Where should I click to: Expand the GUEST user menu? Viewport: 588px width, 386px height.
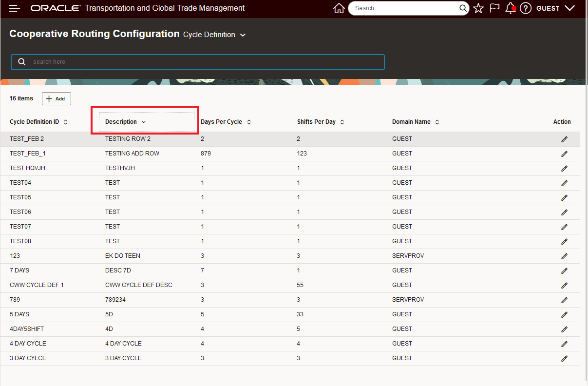(x=555, y=8)
